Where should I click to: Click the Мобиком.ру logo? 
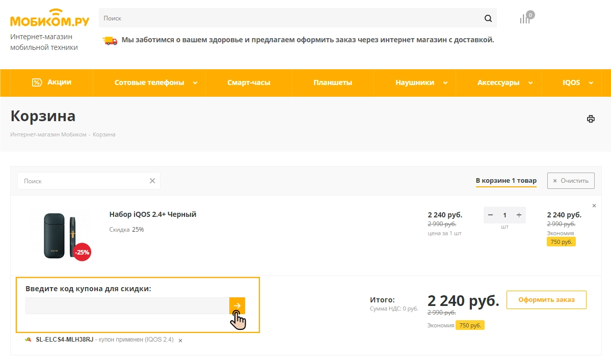pyautogui.click(x=49, y=18)
